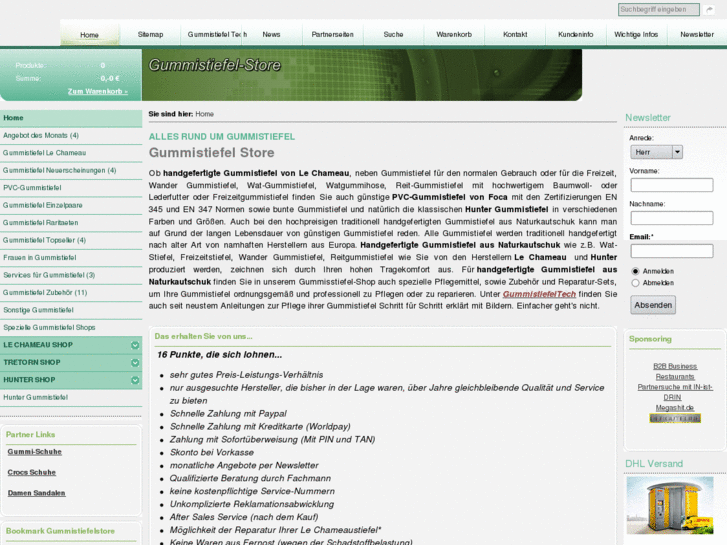Viewport: 727px width, 545px height.
Task: Open Gummistiefel Neuerscheinungen category
Action: click(71, 171)
